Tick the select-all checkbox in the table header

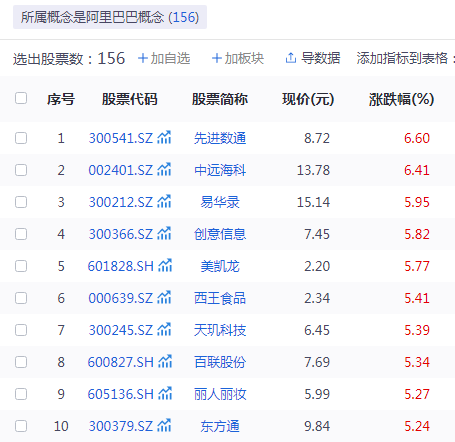[21, 98]
